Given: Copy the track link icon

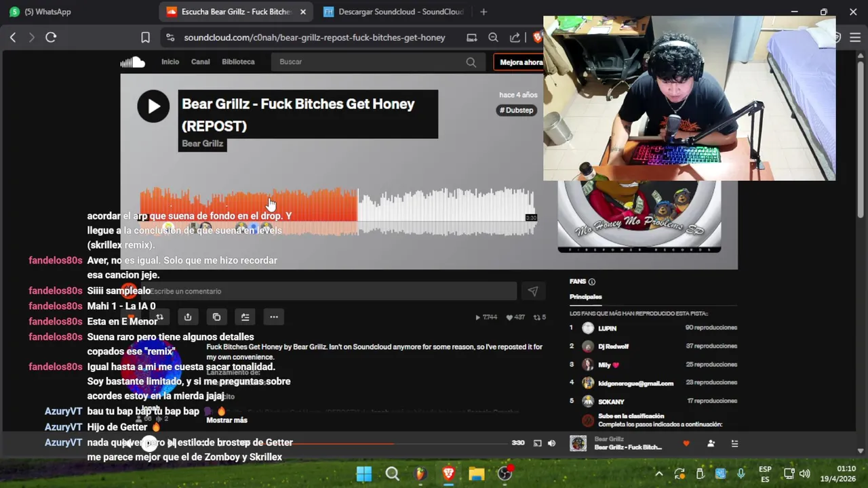Looking at the screenshot, I should click(216, 317).
